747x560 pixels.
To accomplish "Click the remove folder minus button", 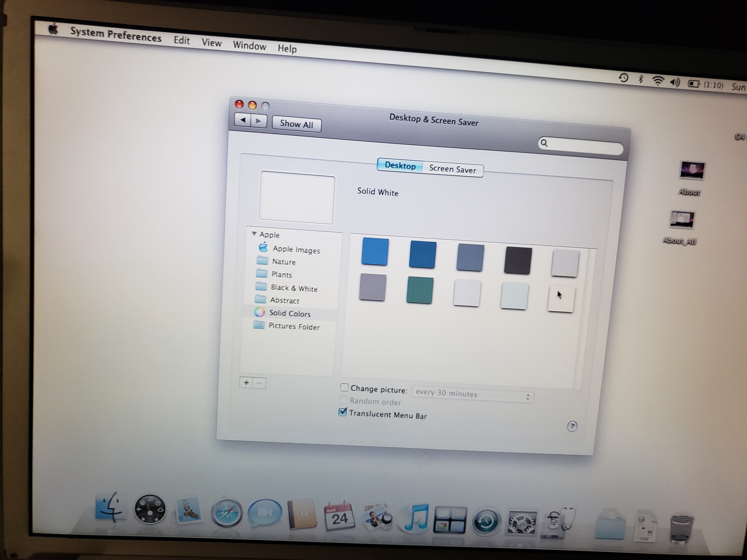I will pos(259,383).
